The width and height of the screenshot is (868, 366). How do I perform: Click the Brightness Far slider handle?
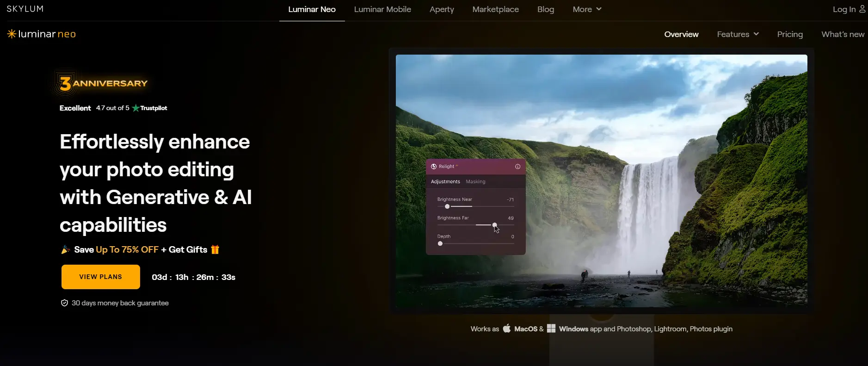click(x=495, y=225)
